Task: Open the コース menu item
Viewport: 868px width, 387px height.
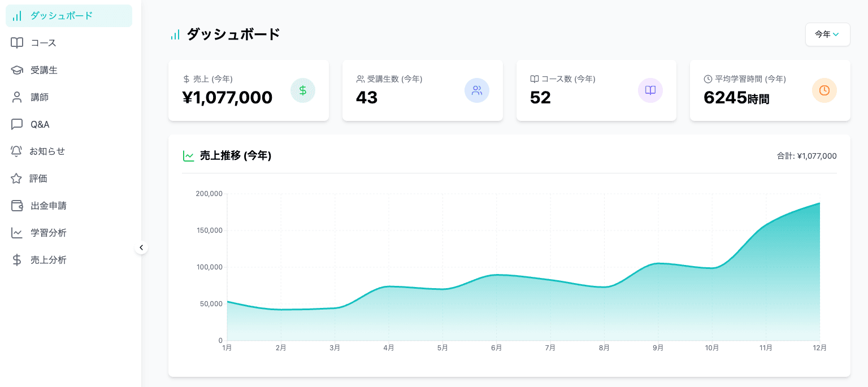Action: (x=43, y=43)
